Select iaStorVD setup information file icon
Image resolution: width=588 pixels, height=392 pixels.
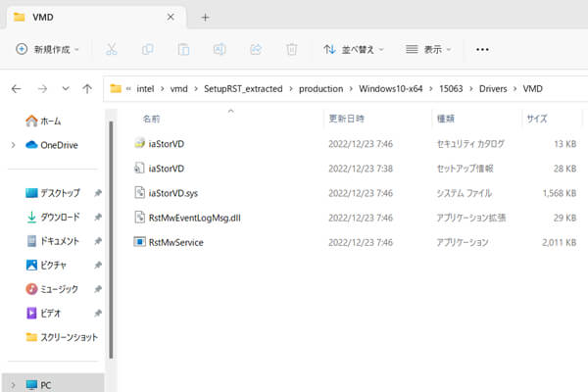[139, 168]
